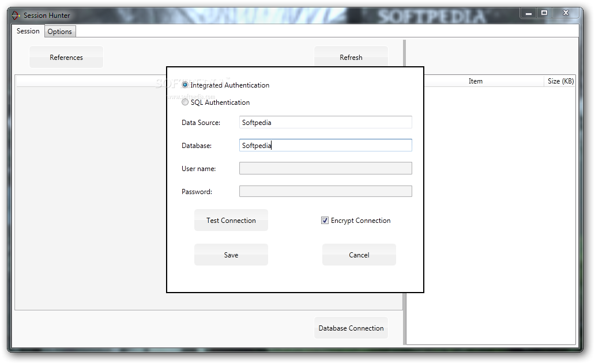
Task: Open the Database Connection button
Action: coord(351,328)
